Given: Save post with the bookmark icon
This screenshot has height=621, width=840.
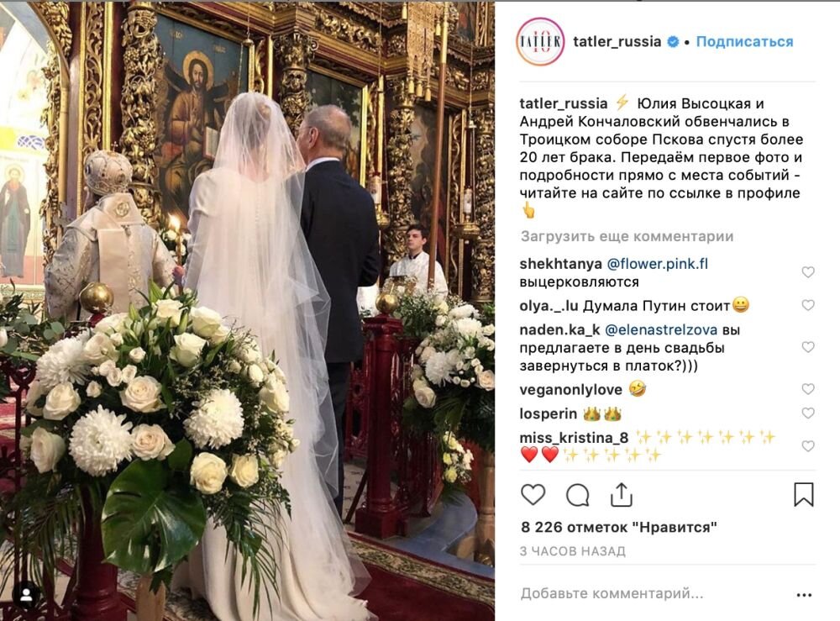Looking at the screenshot, I should pyautogui.click(x=804, y=494).
